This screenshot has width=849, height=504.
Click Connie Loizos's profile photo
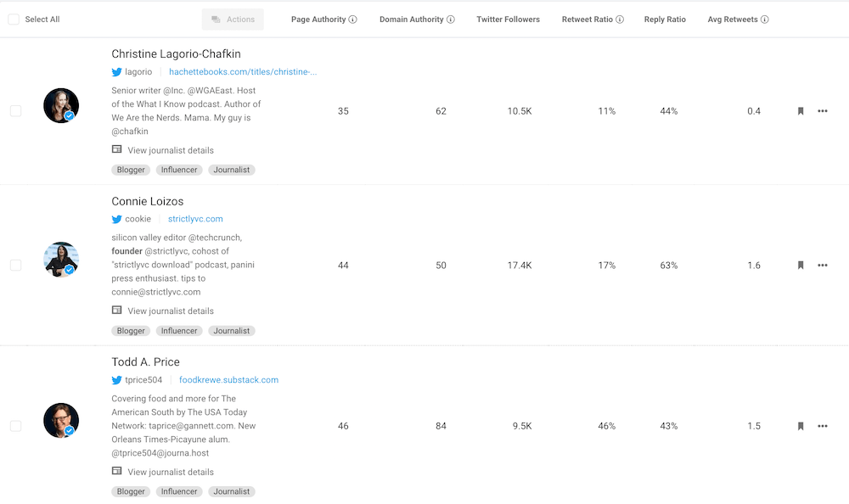pyautogui.click(x=61, y=260)
